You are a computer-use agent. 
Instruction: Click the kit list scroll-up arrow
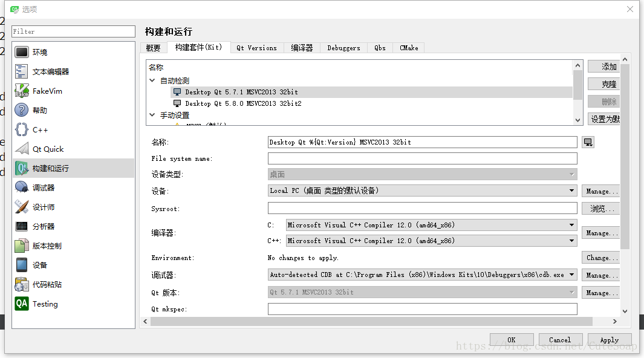pyautogui.click(x=577, y=65)
